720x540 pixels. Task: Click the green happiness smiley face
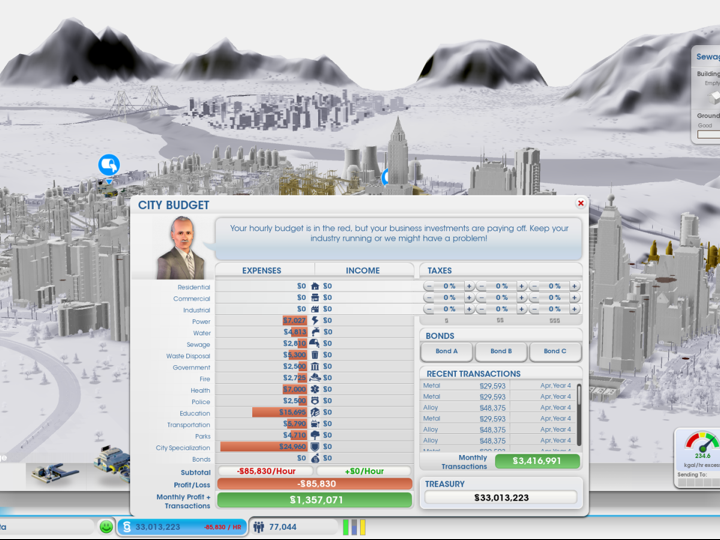pos(106,527)
